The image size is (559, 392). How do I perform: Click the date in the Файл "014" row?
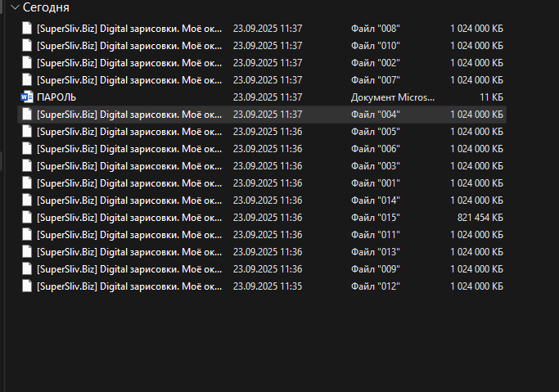[x=268, y=201]
